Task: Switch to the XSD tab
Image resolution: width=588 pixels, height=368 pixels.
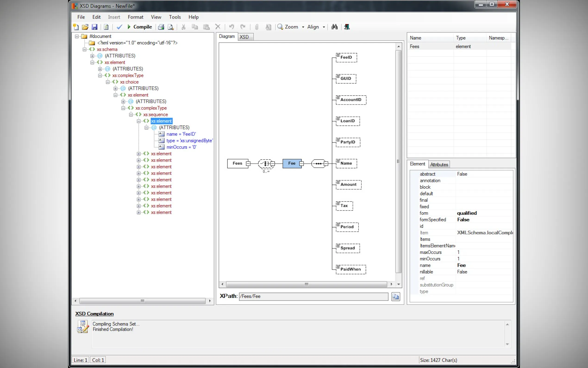Action: click(244, 37)
